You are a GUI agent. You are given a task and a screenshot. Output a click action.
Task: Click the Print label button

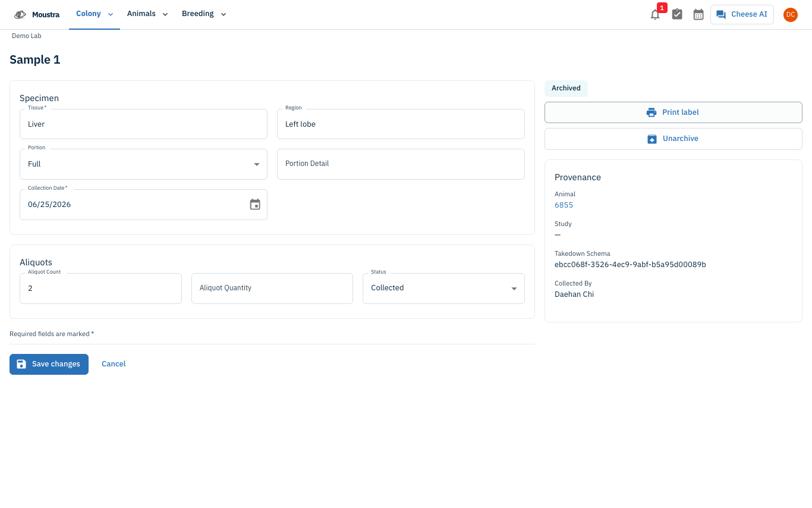click(x=673, y=112)
